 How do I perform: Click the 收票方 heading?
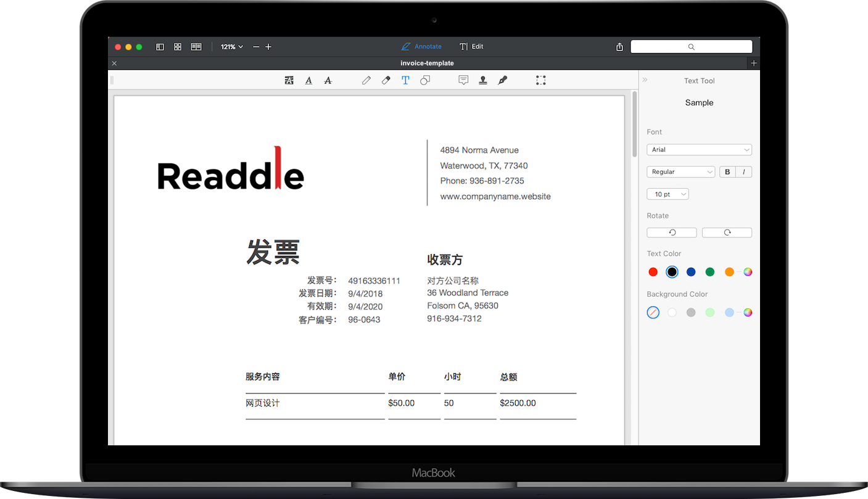pyautogui.click(x=445, y=260)
